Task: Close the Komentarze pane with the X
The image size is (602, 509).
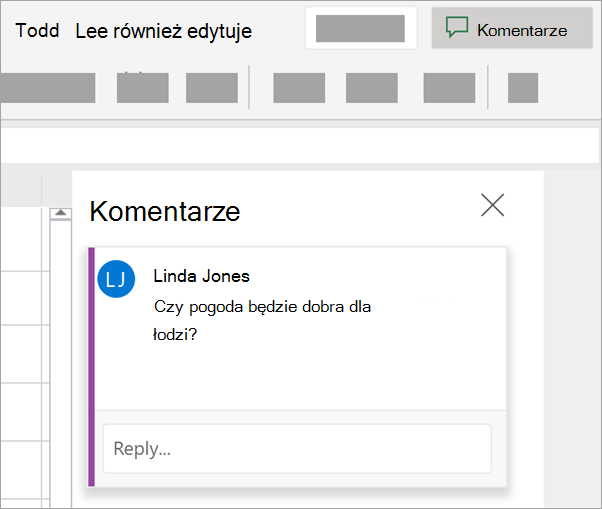Action: (x=493, y=205)
